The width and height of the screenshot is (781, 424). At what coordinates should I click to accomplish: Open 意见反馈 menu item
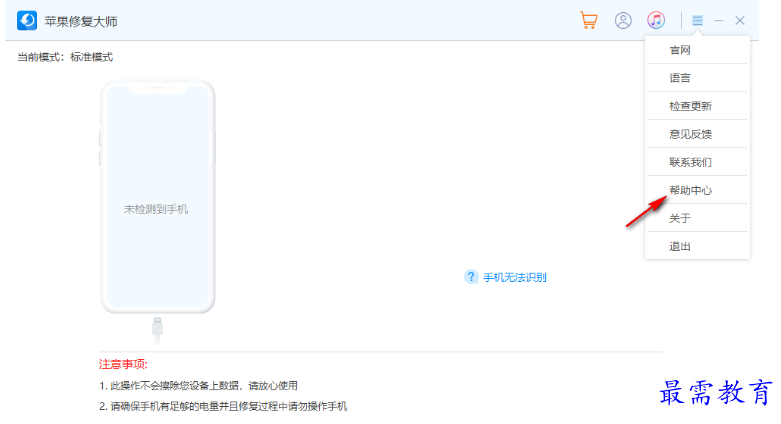pyautogui.click(x=697, y=134)
